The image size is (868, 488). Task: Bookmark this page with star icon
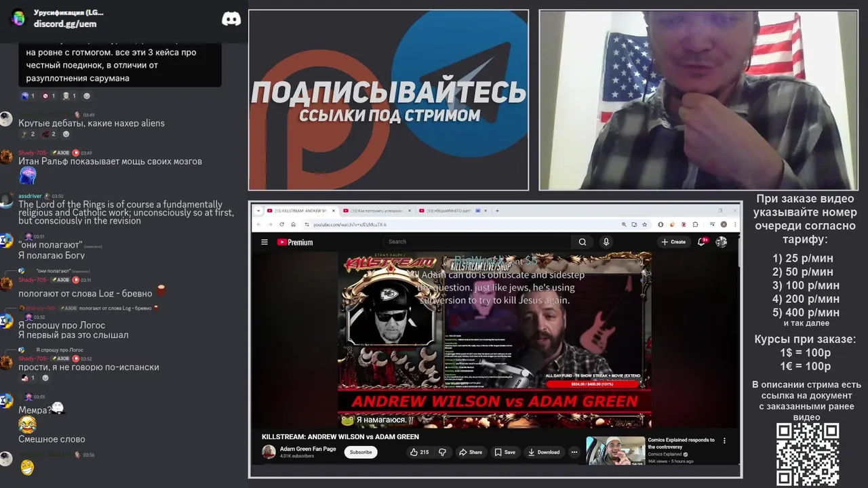(644, 224)
